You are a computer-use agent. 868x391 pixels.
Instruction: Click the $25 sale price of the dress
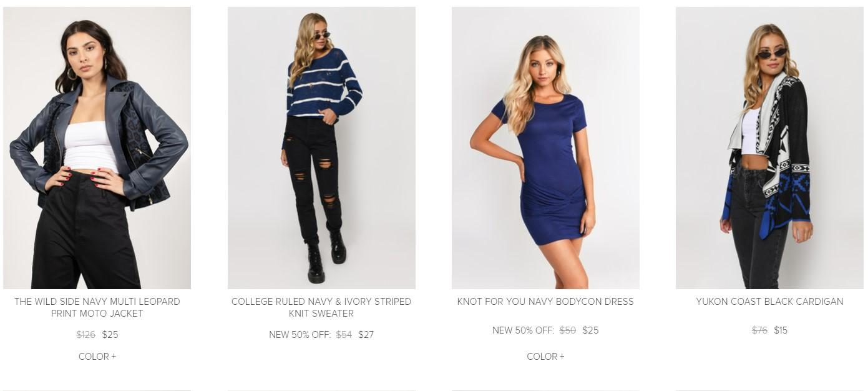[x=590, y=330]
